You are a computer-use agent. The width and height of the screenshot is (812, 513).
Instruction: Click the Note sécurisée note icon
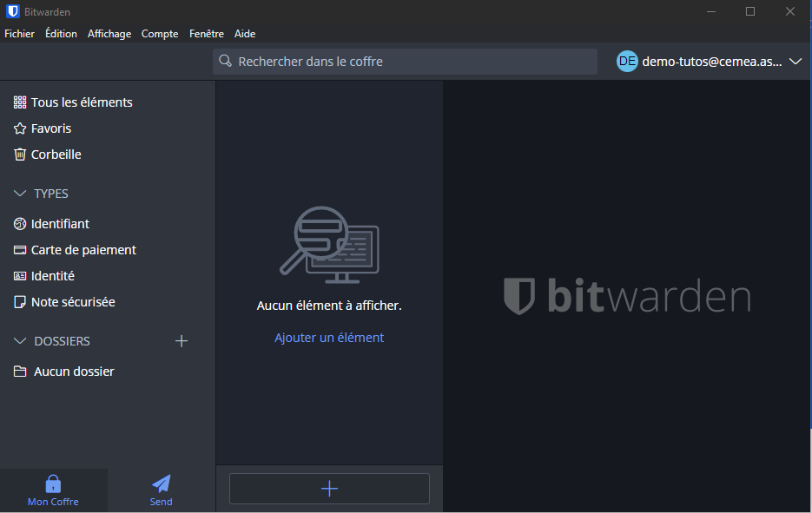20,302
